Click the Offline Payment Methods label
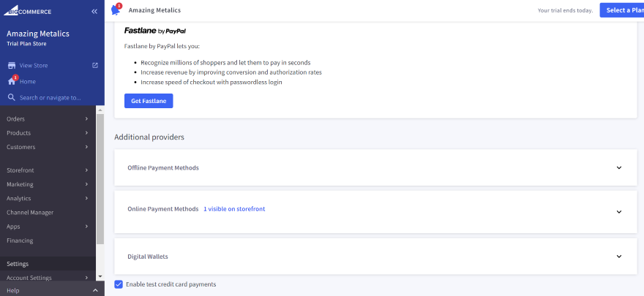This screenshot has height=296, width=644. pyautogui.click(x=163, y=167)
